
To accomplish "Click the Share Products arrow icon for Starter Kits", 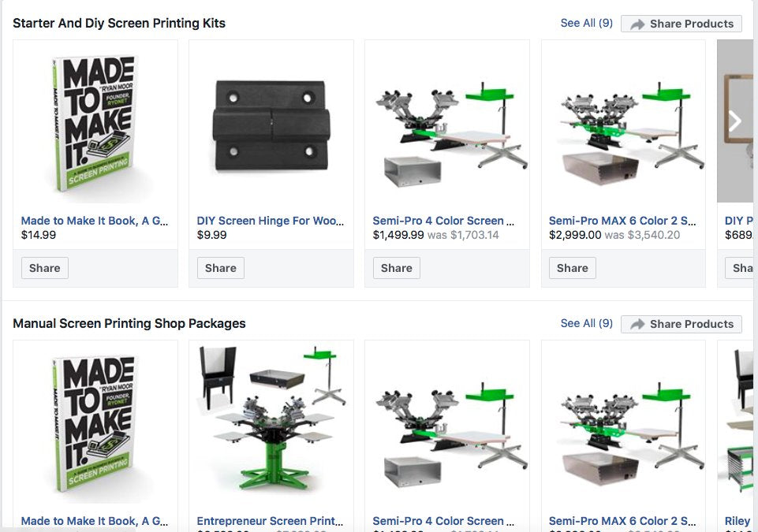I will [x=637, y=24].
